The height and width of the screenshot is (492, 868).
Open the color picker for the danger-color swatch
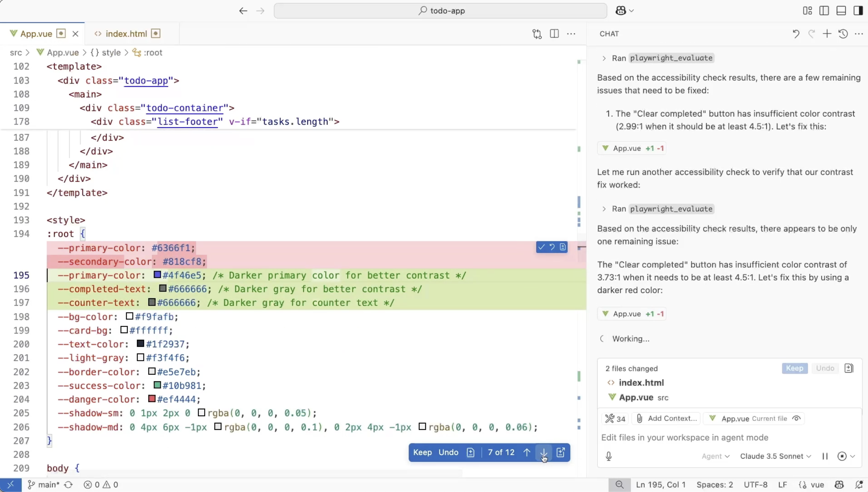[x=153, y=399]
